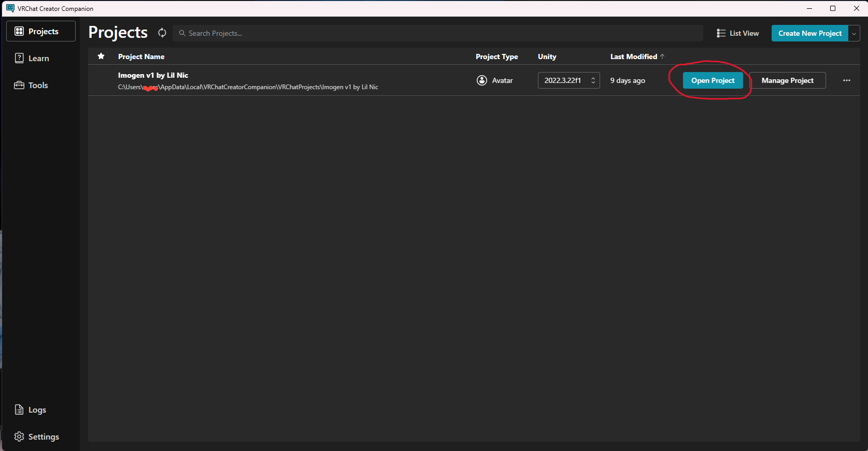Click the project folder path text

pyautogui.click(x=248, y=87)
